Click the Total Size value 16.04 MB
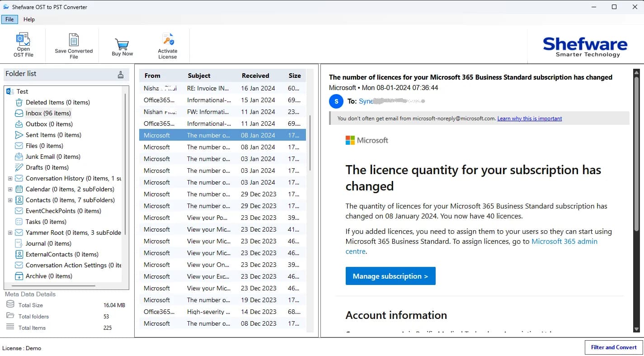 click(114, 305)
